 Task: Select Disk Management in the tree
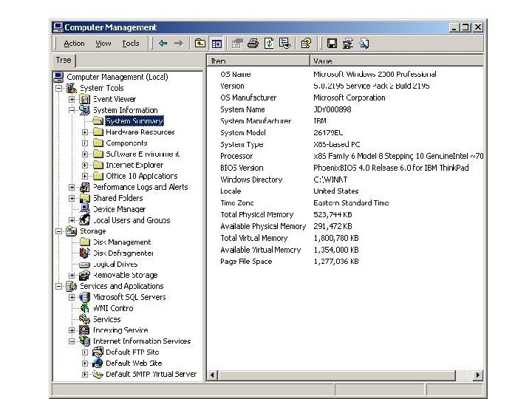pyautogui.click(x=122, y=242)
